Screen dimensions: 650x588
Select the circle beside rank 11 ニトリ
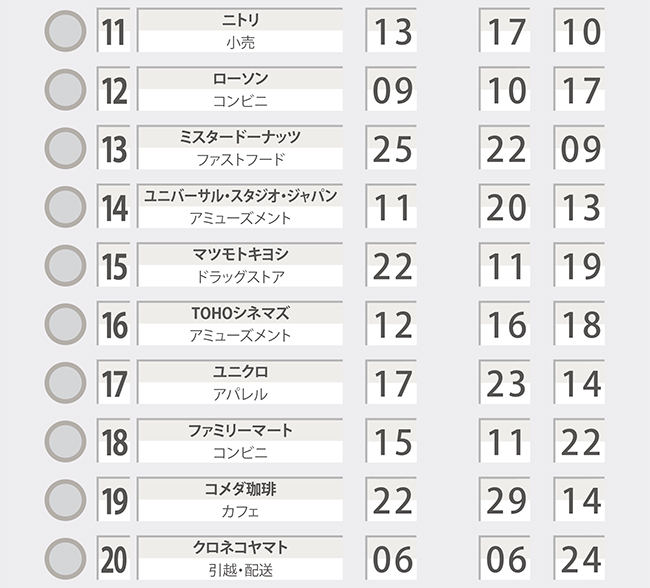65,31
